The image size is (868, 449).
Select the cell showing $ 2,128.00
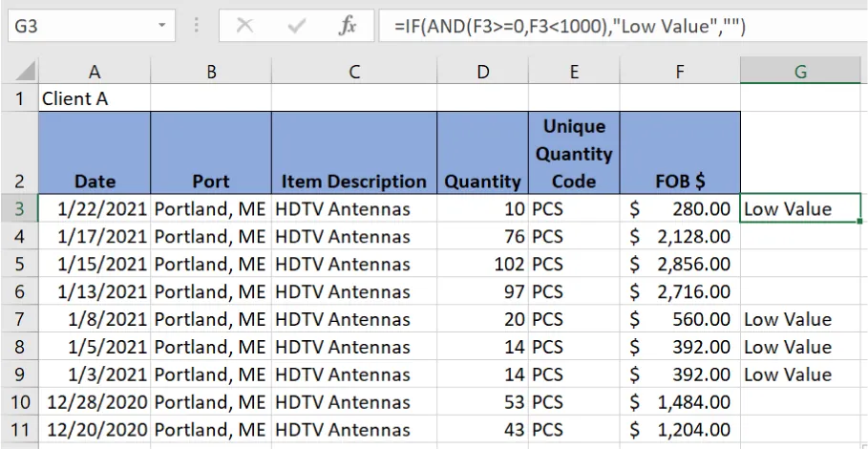[680, 236]
